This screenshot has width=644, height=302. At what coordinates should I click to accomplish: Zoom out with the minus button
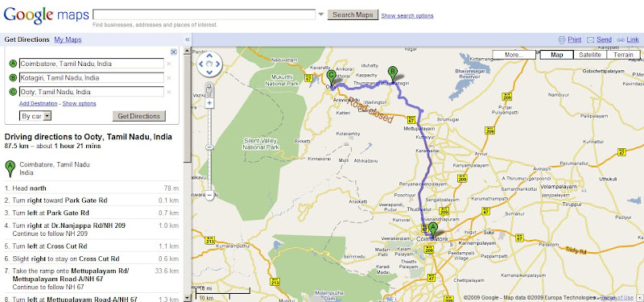(x=209, y=196)
